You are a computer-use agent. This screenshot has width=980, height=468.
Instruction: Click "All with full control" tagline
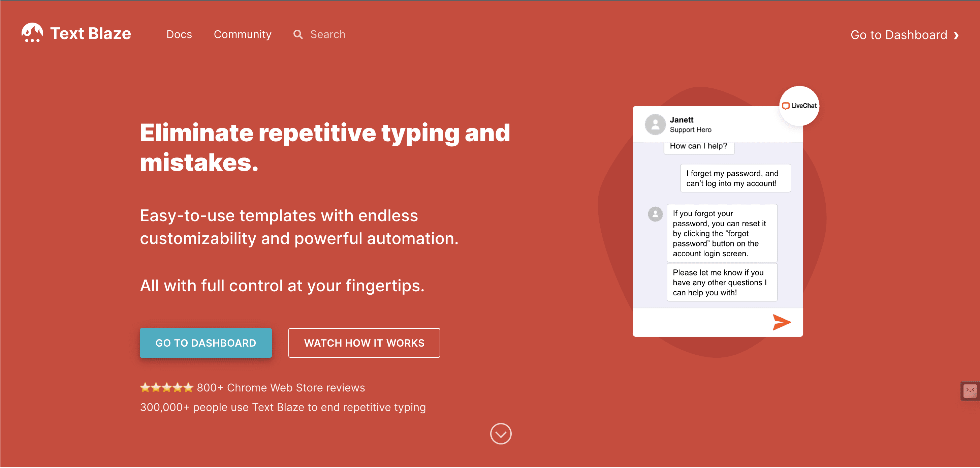(x=282, y=286)
